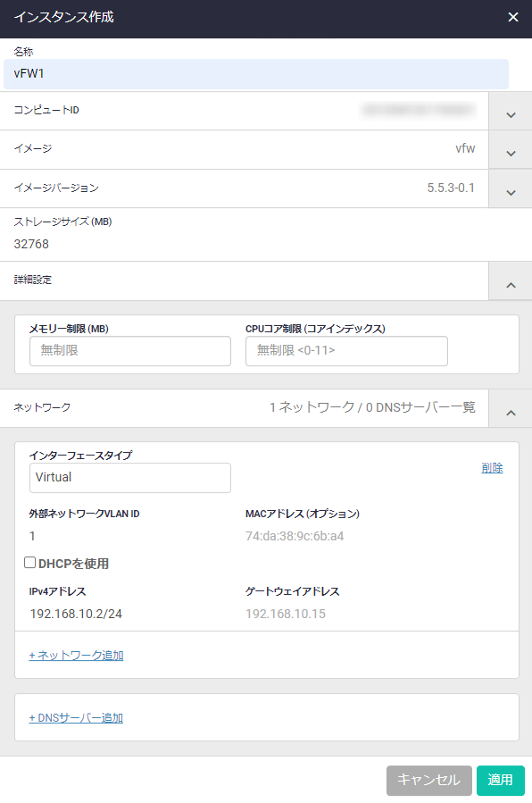Apply settings with the 適用 button
532x803 pixels.
point(500,780)
